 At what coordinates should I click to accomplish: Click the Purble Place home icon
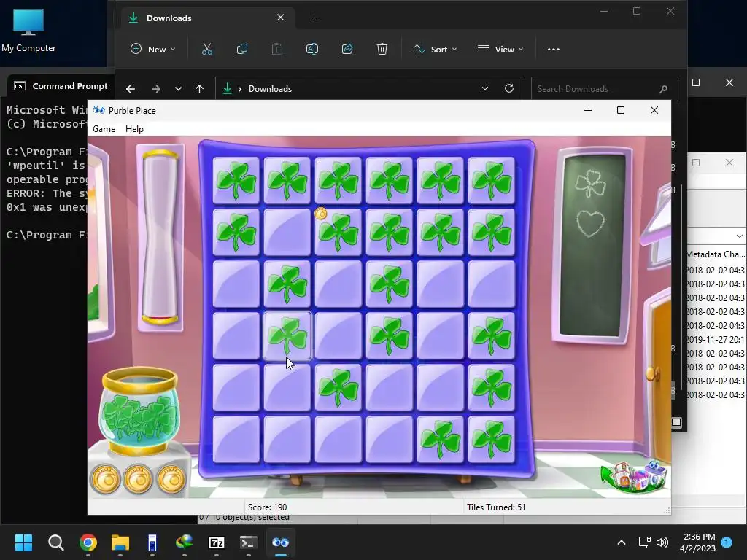tap(634, 476)
